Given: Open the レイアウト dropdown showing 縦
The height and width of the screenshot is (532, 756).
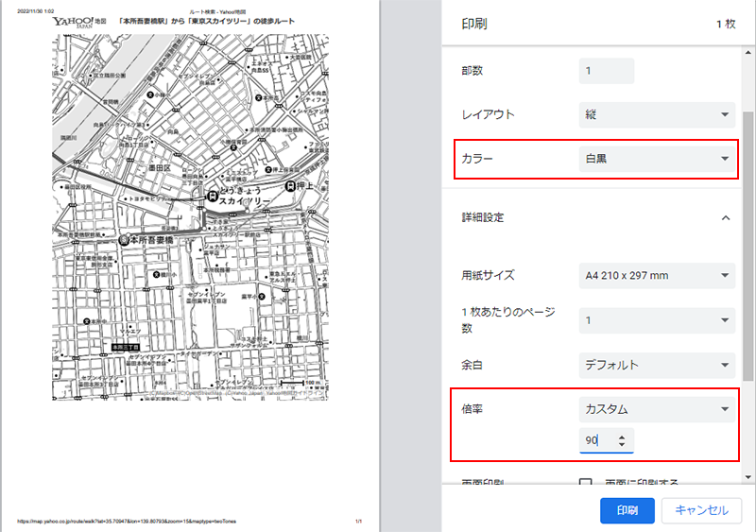Looking at the screenshot, I should [x=657, y=114].
